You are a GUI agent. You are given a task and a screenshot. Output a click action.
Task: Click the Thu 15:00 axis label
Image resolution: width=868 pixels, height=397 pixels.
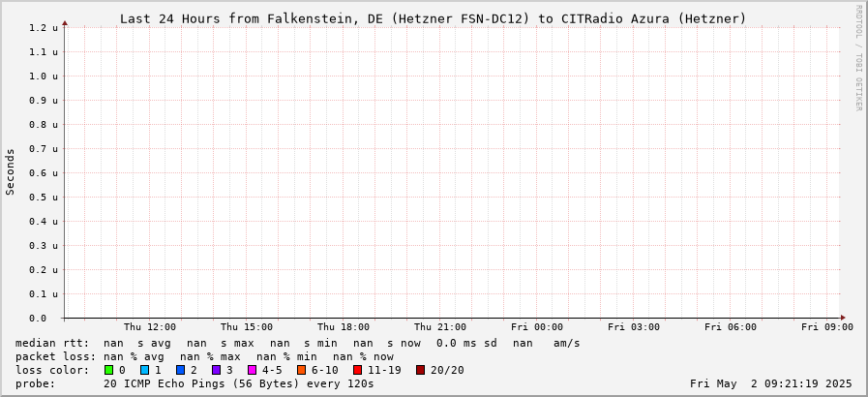tap(247, 327)
